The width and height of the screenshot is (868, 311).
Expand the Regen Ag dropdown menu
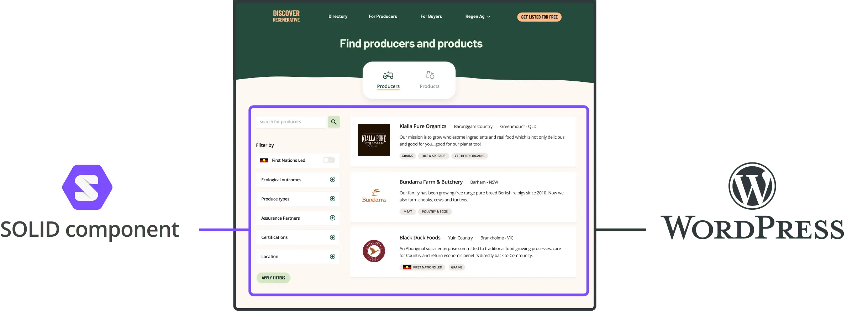click(478, 16)
